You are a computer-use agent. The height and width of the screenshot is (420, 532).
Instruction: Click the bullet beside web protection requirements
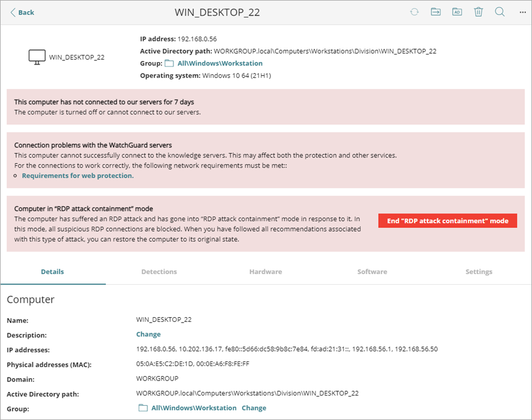14,175
